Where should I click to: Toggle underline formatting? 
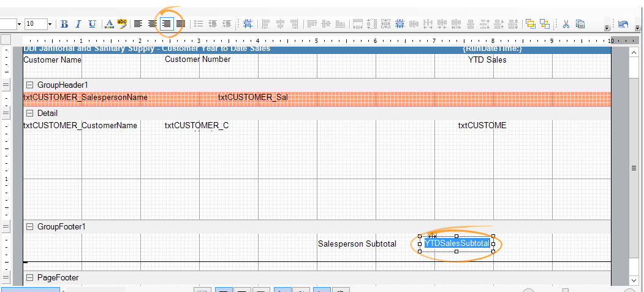92,24
